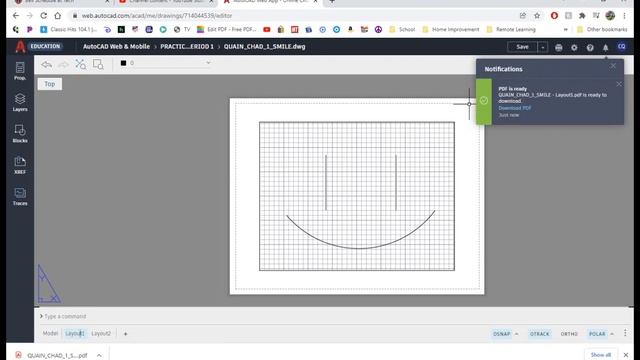Show hidden bookmarks overflow chevron
This screenshot has width=640, height=360.
coord(565,29)
